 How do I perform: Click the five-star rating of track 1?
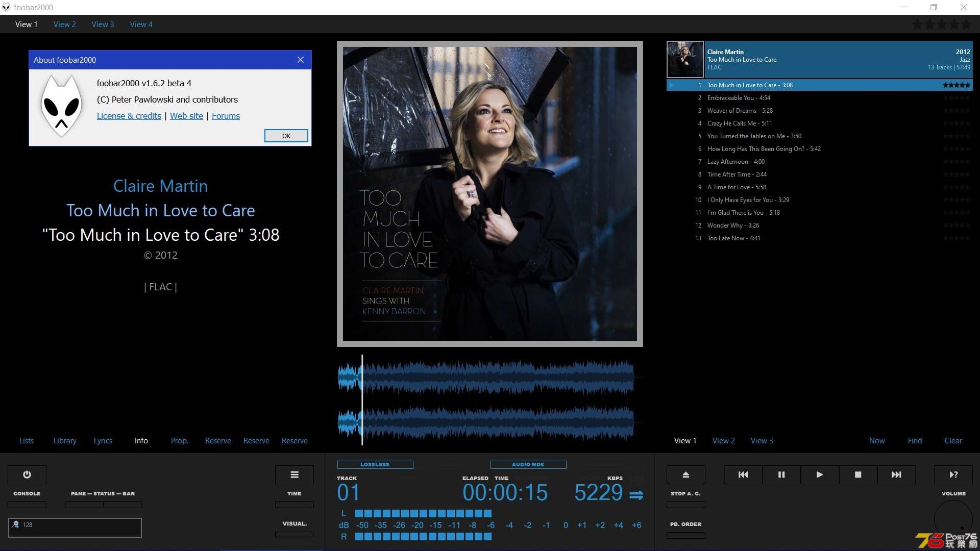pos(957,85)
